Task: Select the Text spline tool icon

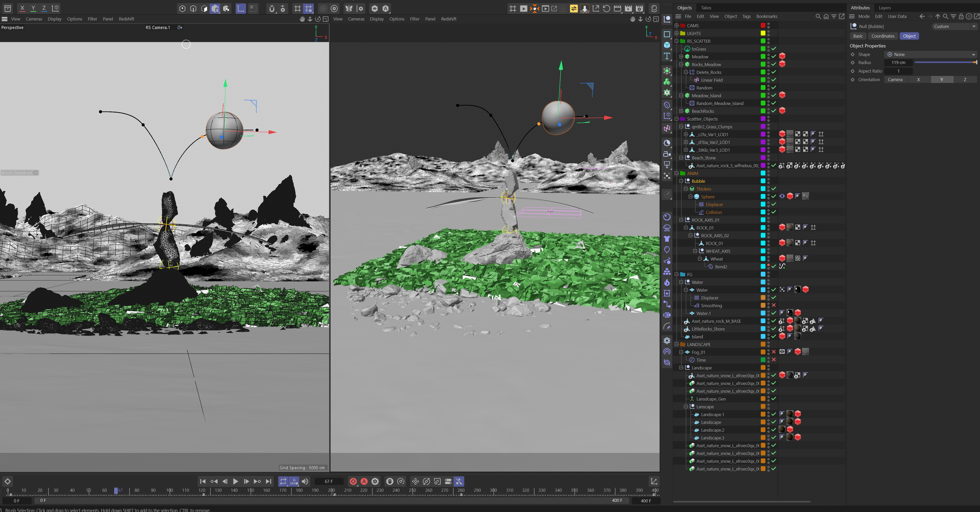Action: [x=667, y=56]
